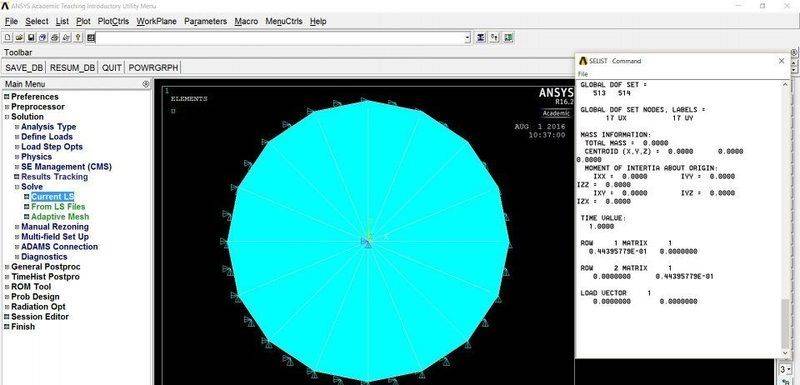
Task: Click the Pan-Zoom-Rotate icon
Action: (x=43, y=38)
